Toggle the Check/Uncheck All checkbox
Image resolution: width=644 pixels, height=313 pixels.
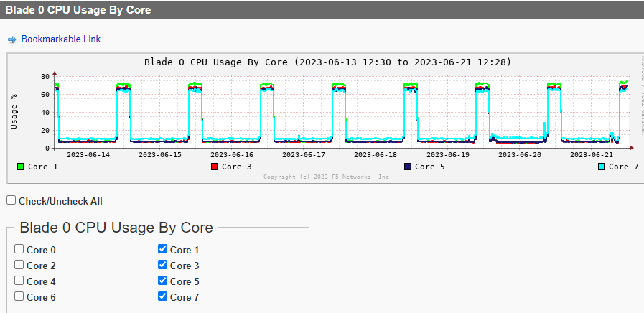point(11,200)
